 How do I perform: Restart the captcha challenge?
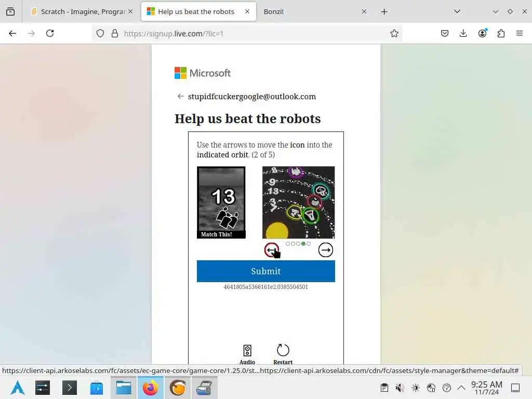pyautogui.click(x=283, y=354)
